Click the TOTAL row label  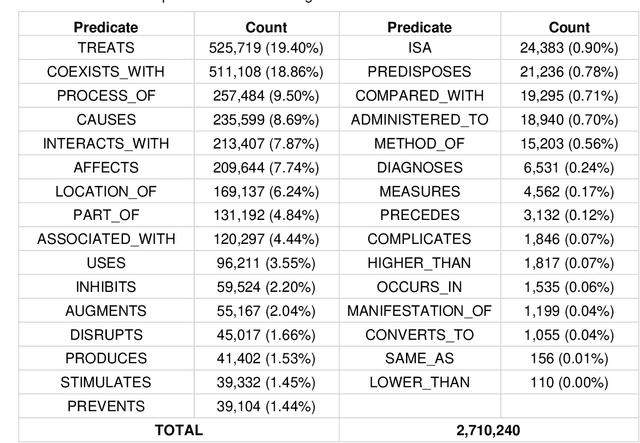click(x=176, y=430)
